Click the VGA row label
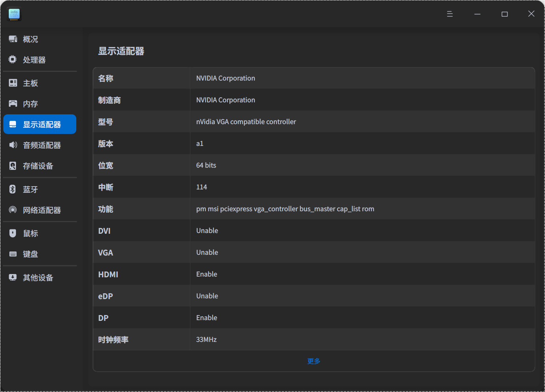The image size is (545, 392). pos(105,253)
